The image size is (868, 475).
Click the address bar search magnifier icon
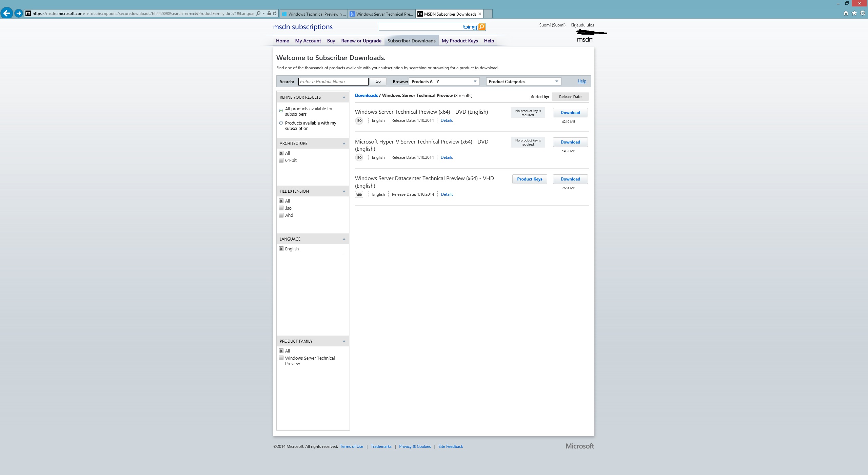258,14
